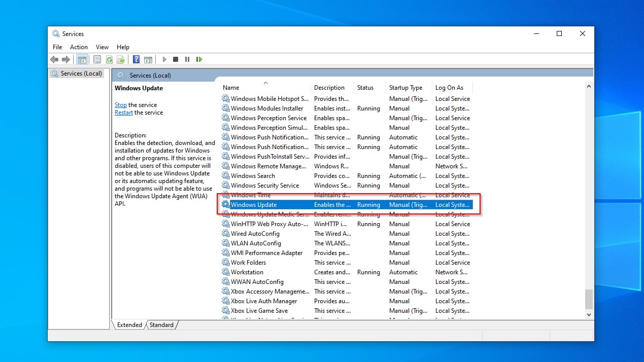Open the Help toolbar icon

[136, 59]
